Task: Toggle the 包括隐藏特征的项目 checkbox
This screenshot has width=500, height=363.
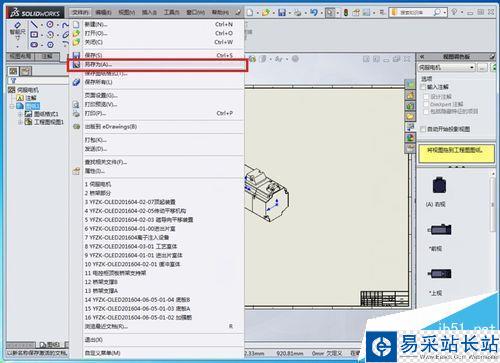Action: pyautogui.click(x=426, y=112)
